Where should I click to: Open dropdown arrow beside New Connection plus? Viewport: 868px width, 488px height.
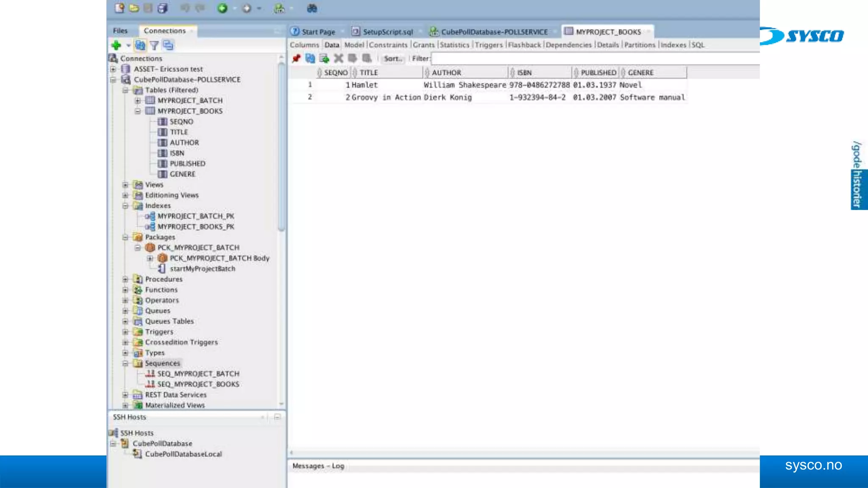point(128,45)
